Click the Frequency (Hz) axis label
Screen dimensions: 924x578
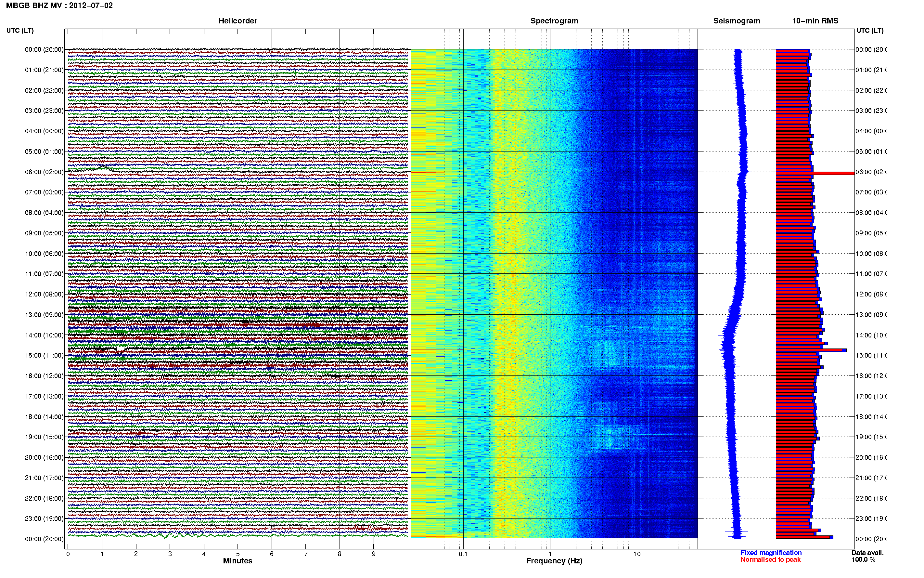point(554,561)
